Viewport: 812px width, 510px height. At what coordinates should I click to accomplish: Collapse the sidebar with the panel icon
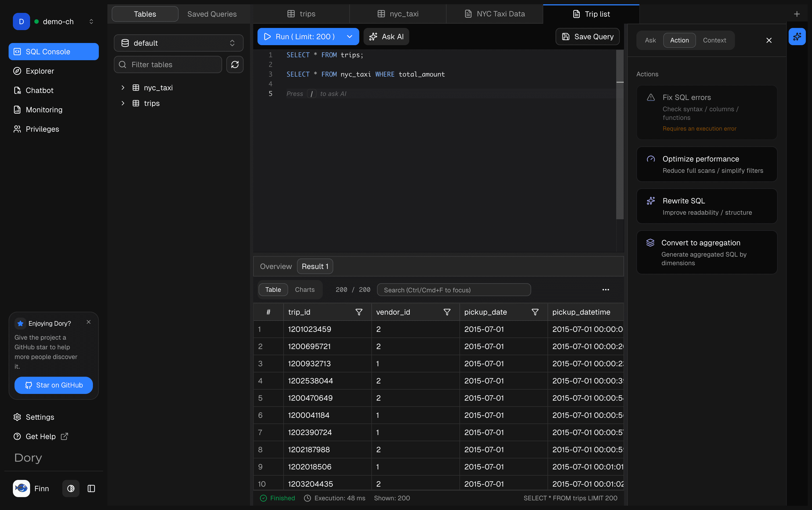[91, 488]
